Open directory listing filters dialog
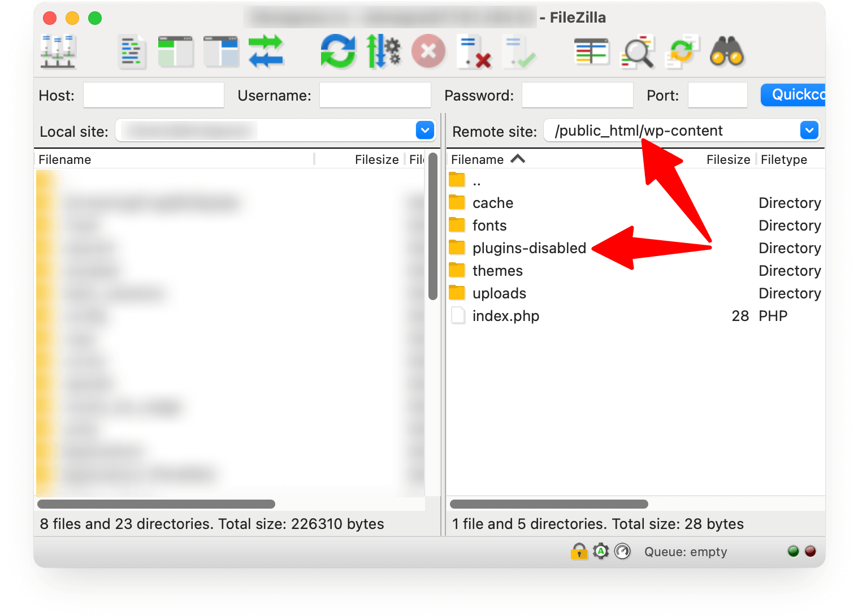The height and width of the screenshot is (616, 858). [591, 52]
